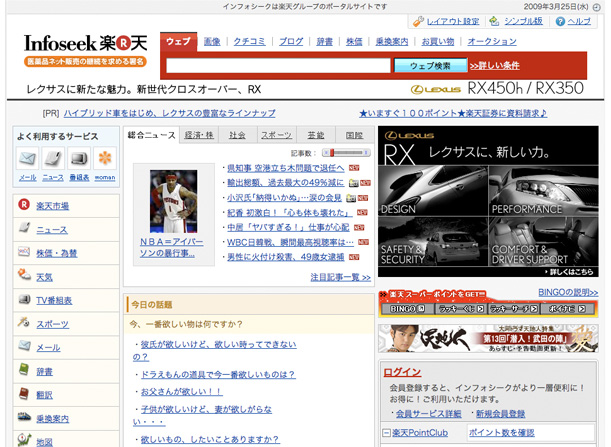Switch to the ブログ search tab

tap(291, 42)
